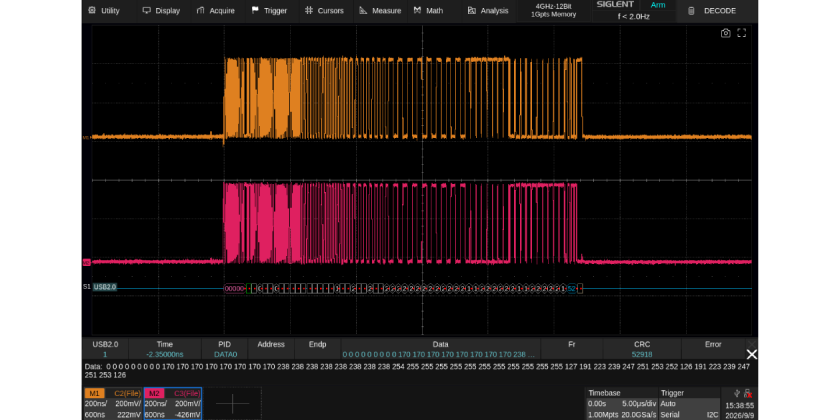Click the Utility gear icon
The image size is (840, 420).
coord(92,11)
